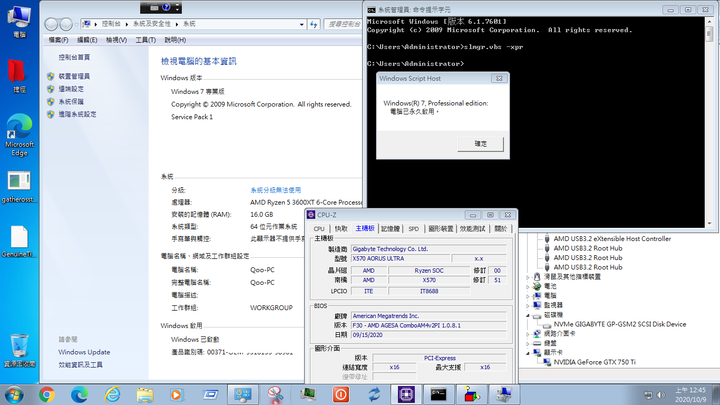
Task: Open 遠端設定 remote settings link
Action: point(71,89)
